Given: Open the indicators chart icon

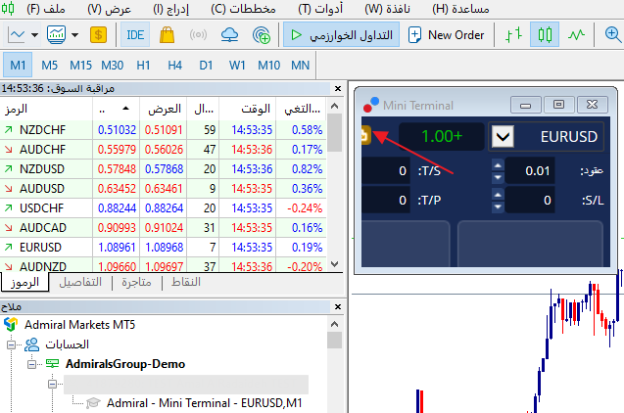Looking at the screenshot, I should (x=56, y=35).
